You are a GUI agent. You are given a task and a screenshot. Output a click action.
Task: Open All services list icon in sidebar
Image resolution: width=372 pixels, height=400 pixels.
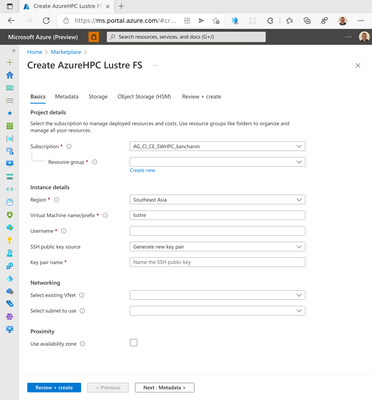click(10, 100)
